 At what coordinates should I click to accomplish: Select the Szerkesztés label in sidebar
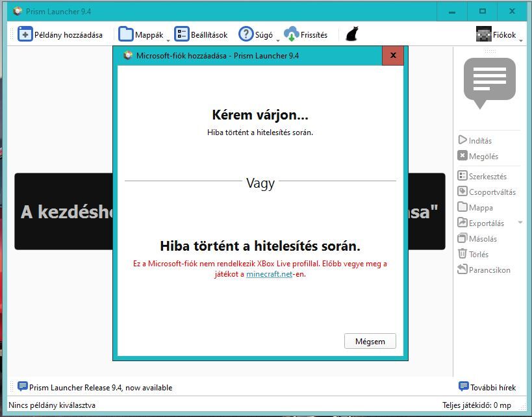(x=488, y=177)
